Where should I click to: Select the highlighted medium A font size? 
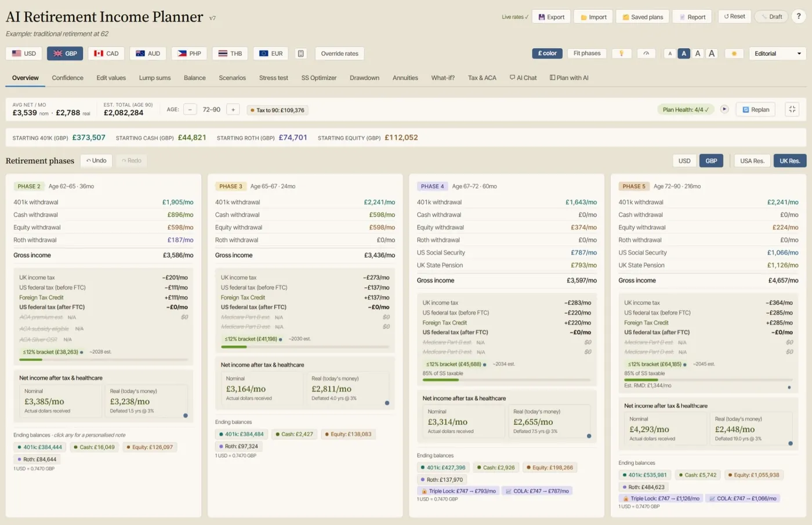click(x=684, y=53)
